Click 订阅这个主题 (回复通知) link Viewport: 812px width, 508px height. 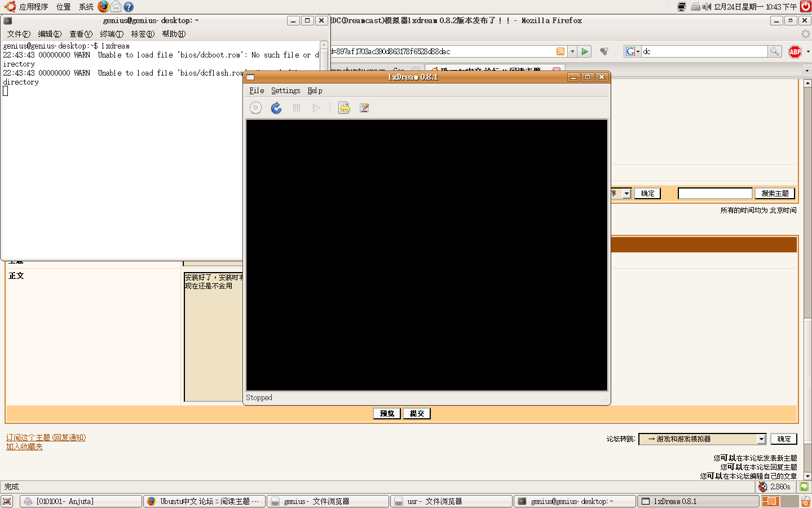coord(46,437)
